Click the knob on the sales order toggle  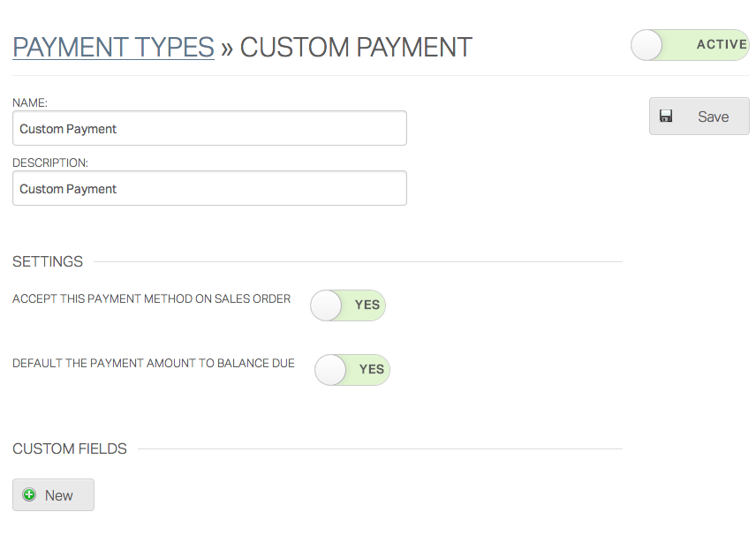[326, 305]
